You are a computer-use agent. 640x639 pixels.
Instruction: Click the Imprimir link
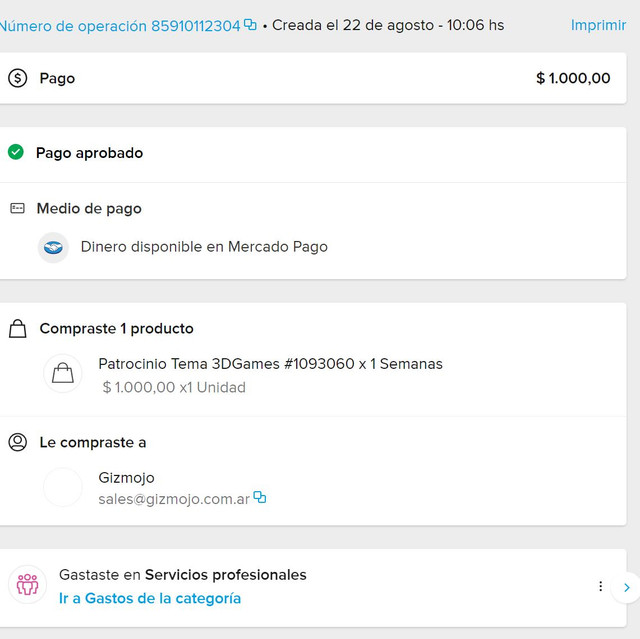598,25
